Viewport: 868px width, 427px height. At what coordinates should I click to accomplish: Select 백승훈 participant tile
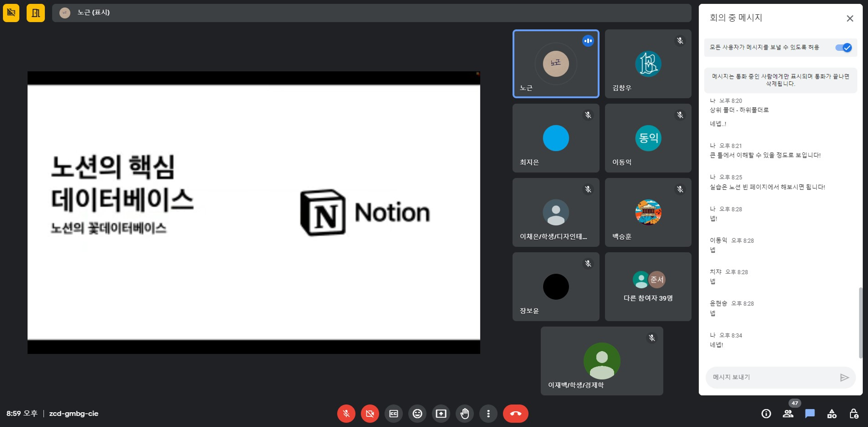point(648,212)
